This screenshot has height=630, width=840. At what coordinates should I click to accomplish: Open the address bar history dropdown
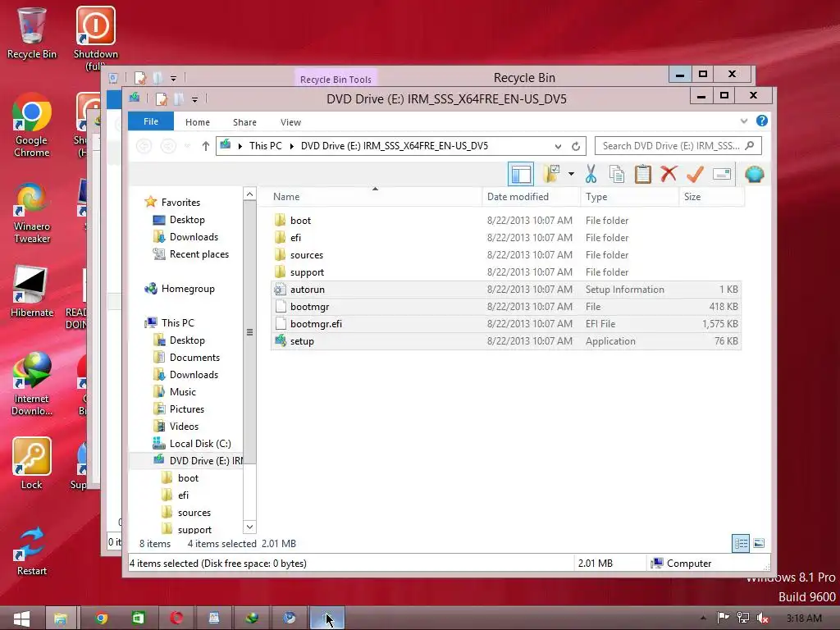click(558, 146)
